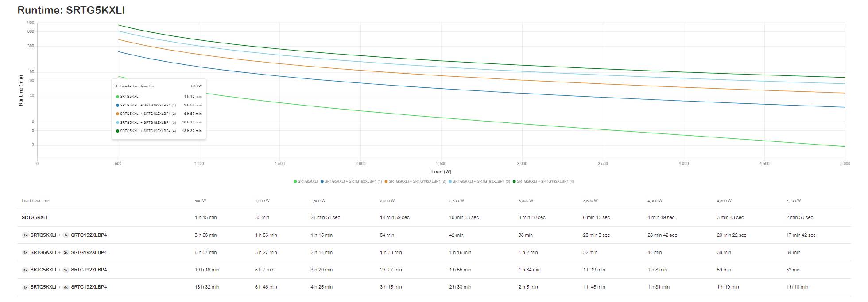Click the 2 h 14 min table cell
868x302 pixels.
[x=322, y=252]
